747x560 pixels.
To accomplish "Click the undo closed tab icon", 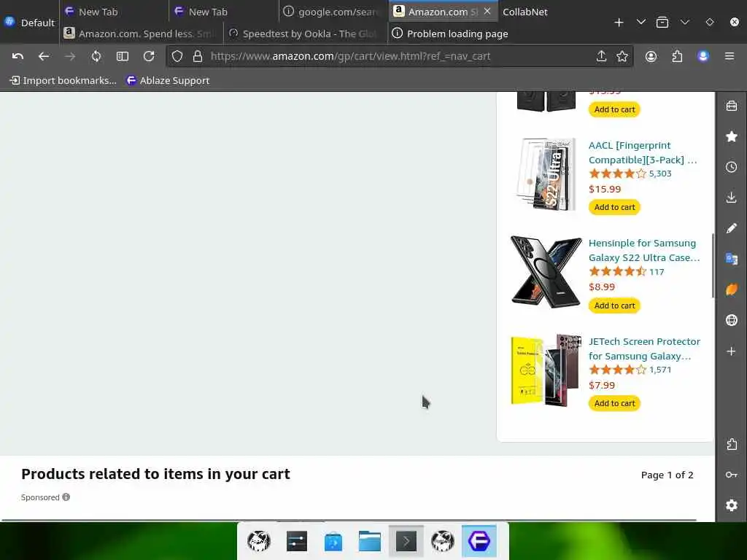I will (18, 56).
